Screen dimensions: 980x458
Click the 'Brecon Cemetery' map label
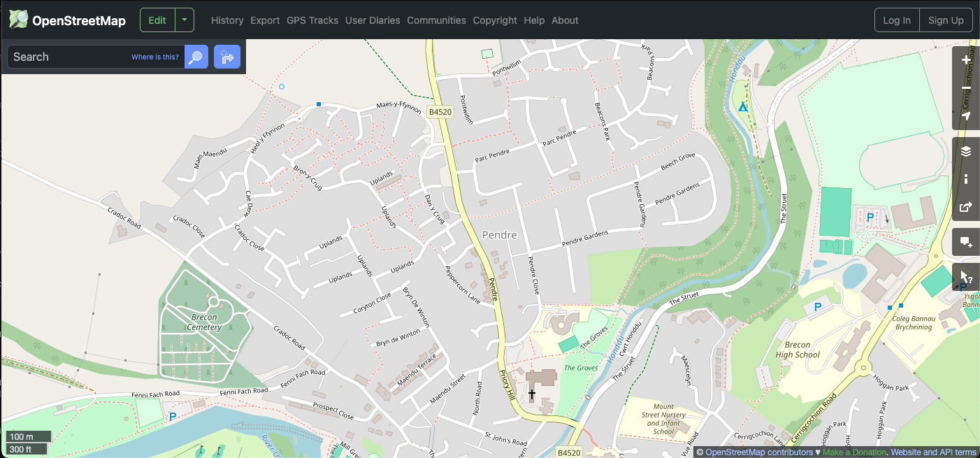tap(204, 322)
